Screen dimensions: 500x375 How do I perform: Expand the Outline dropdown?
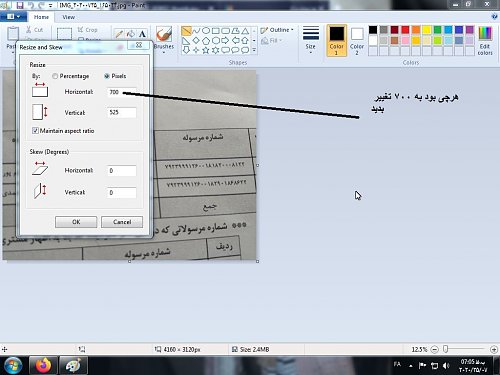[x=277, y=30]
